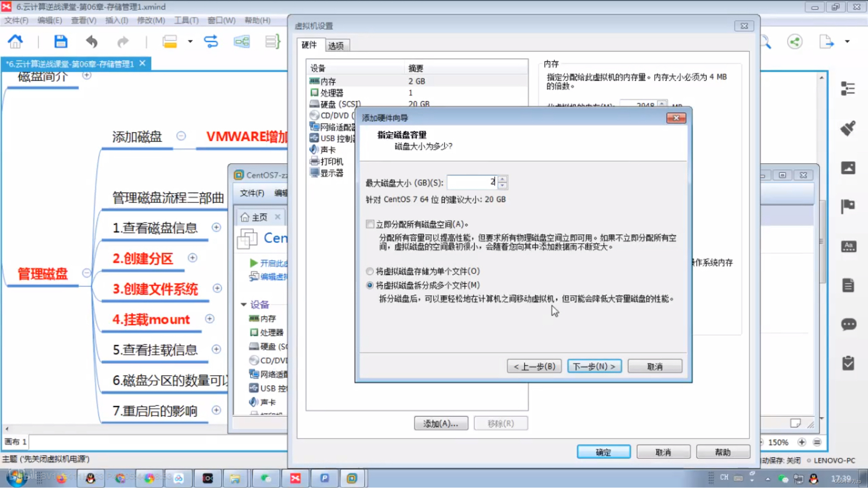The image size is (868, 488).
Task: Collapse the 设备 section in VMware
Action: [x=244, y=305]
